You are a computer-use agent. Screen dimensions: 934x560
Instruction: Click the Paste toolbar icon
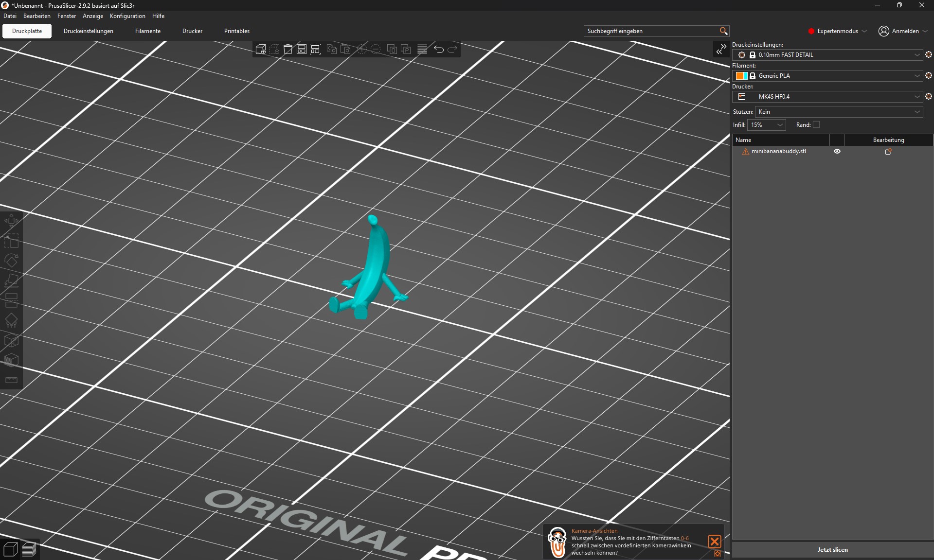(x=345, y=49)
